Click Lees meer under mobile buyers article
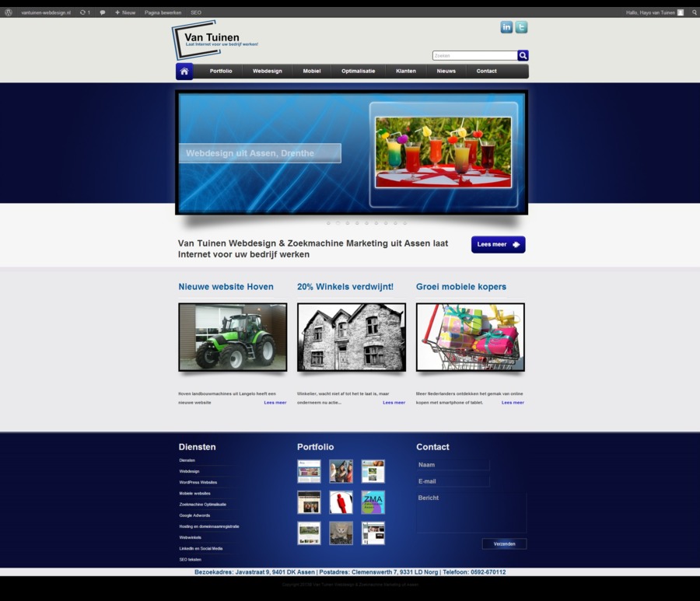Viewport: 700px width, 601px height. tap(513, 403)
